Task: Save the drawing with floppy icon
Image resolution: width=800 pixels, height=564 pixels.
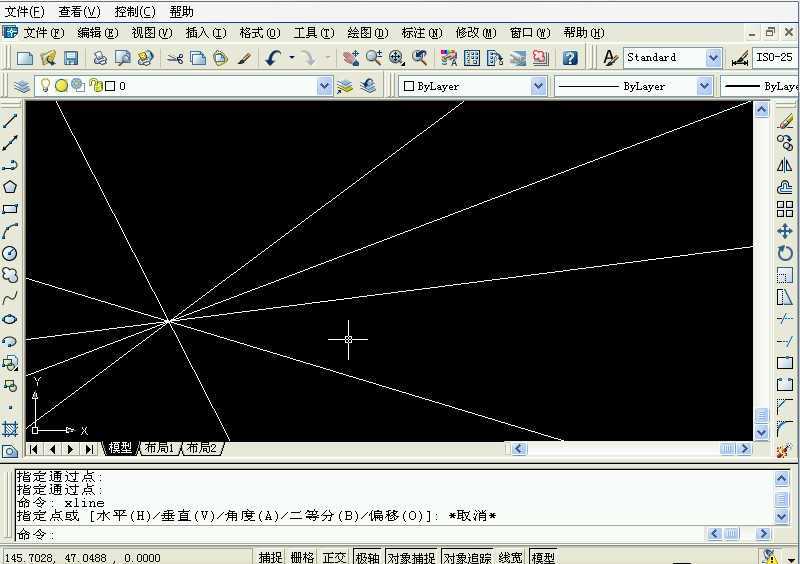Action: point(71,58)
